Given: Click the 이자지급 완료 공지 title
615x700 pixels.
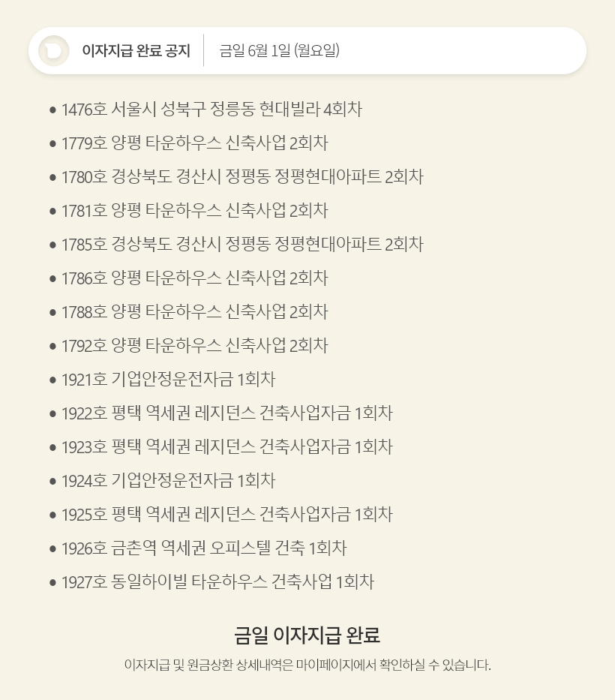Looking at the screenshot, I should (136, 51).
